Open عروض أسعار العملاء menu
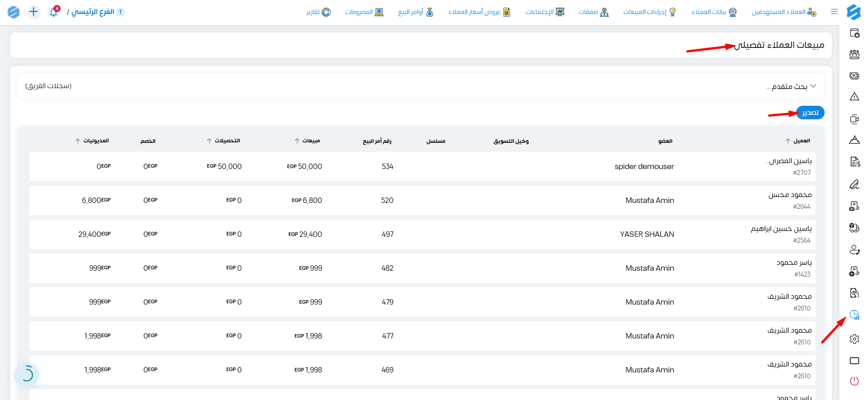 click(479, 12)
